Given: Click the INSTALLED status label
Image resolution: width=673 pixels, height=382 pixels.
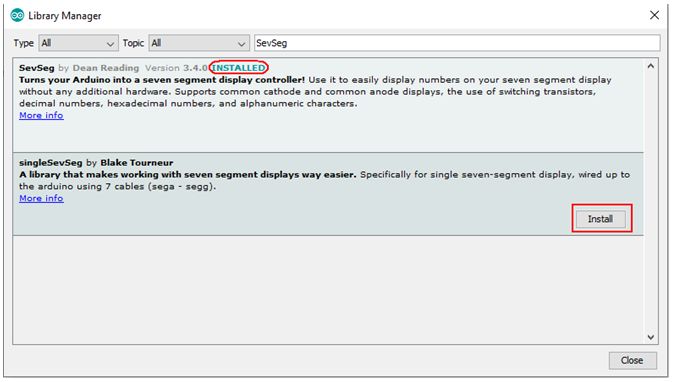Looking at the screenshot, I should (239, 68).
